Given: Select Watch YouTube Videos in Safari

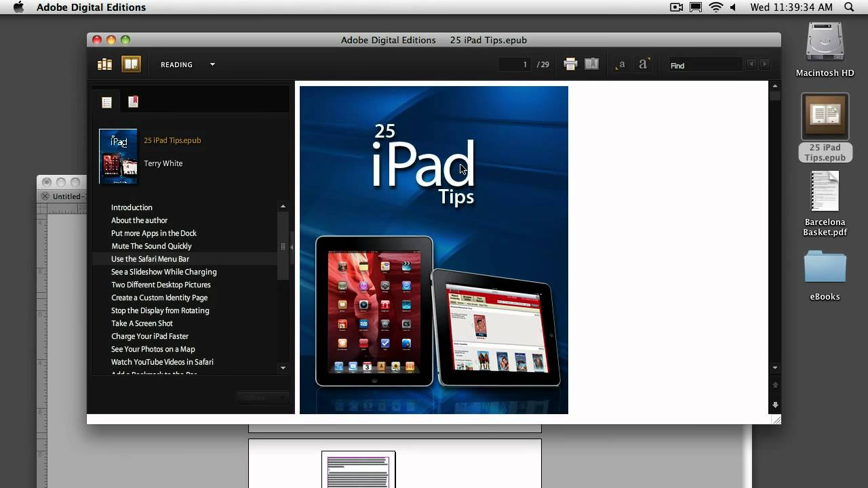Looking at the screenshot, I should coord(162,362).
